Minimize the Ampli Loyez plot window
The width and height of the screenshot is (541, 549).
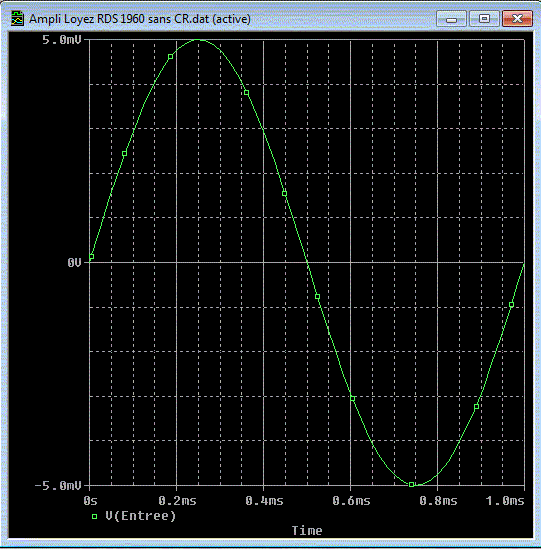click(451, 19)
